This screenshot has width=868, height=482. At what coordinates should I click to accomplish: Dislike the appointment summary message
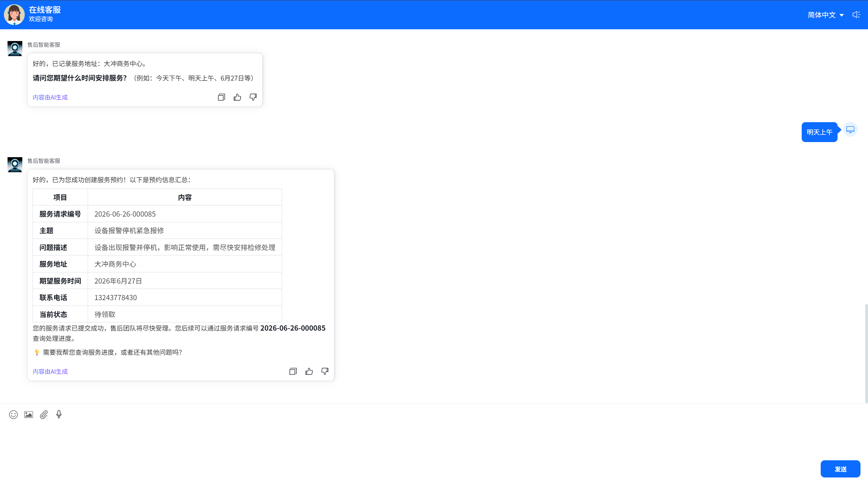[325, 371]
